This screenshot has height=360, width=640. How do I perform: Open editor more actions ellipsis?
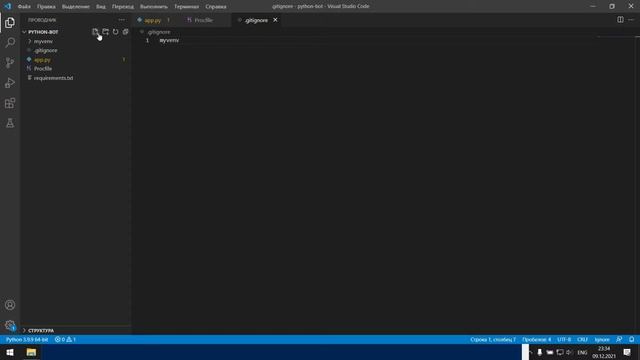(x=631, y=20)
